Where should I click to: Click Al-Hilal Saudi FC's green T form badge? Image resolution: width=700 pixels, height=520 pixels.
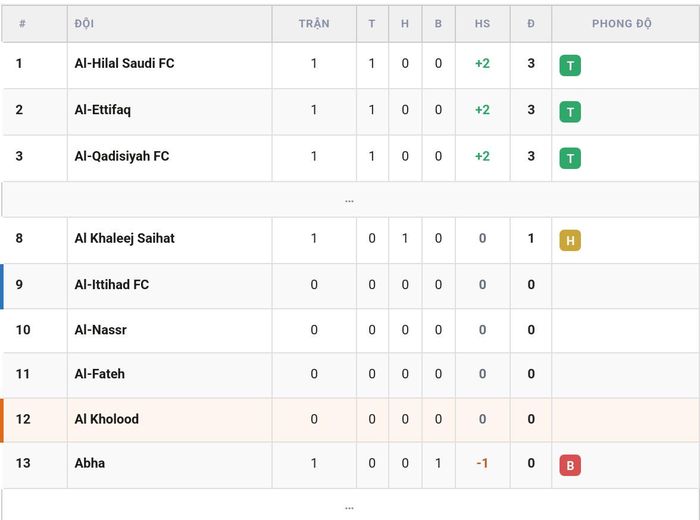[570, 66]
